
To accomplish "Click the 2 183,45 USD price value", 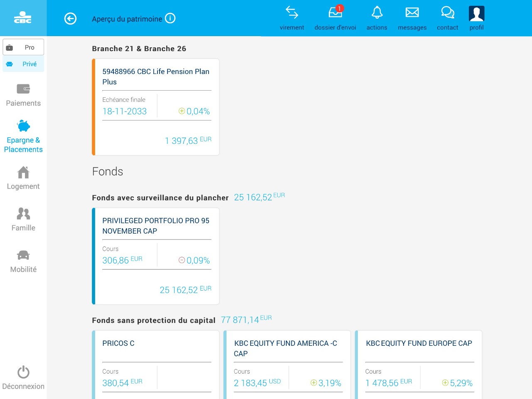I will click(x=257, y=383).
